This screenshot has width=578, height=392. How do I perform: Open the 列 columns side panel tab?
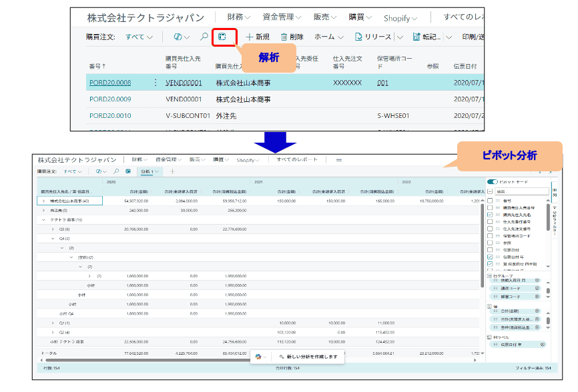(x=555, y=192)
